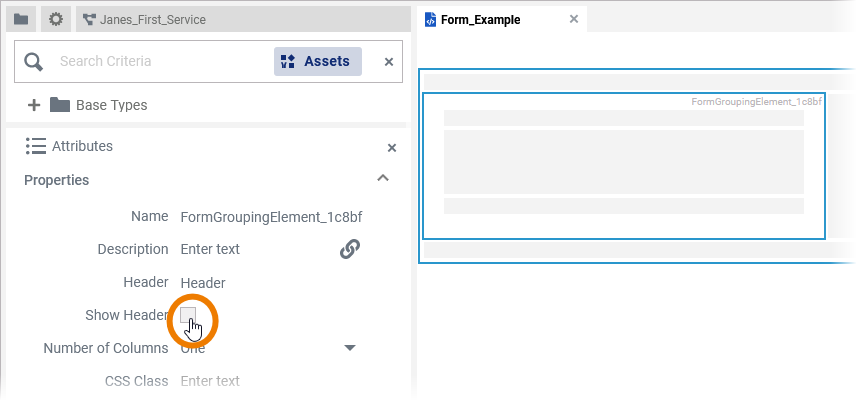Open the Number of Columns dropdown
Viewport: 857px width, 401px height.
[349, 348]
